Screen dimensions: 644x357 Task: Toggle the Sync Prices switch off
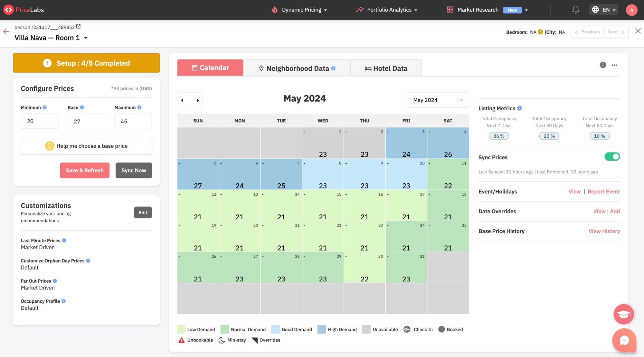[x=612, y=157]
